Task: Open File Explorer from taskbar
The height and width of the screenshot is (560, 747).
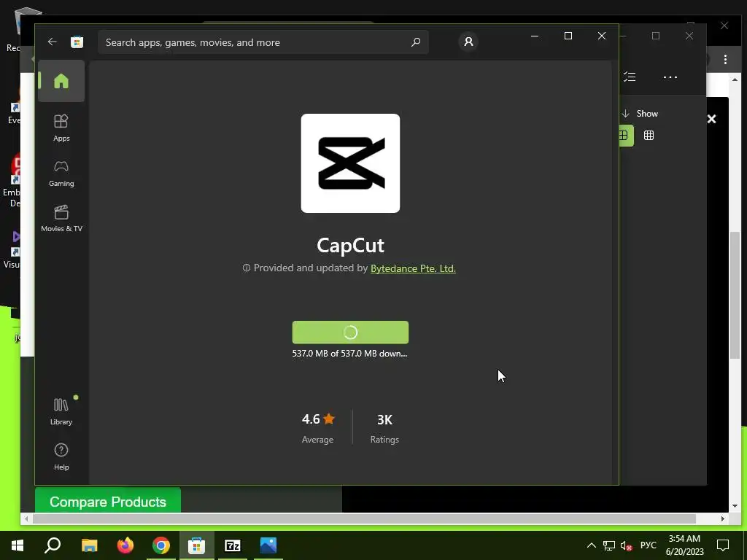Action: point(89,545)
